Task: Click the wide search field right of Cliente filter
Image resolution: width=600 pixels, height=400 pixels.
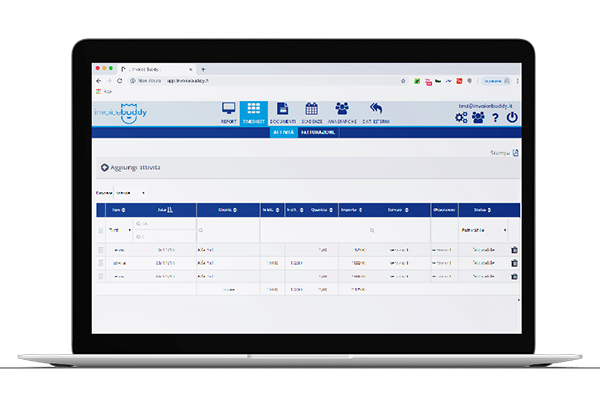Action: click(x=345, y=230)
